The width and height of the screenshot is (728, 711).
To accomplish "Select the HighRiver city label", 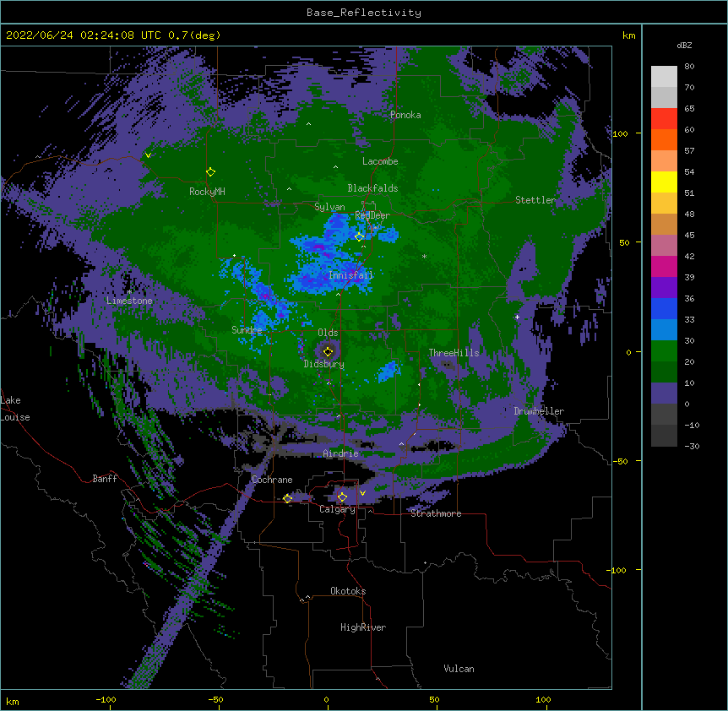I will point(363,627).
